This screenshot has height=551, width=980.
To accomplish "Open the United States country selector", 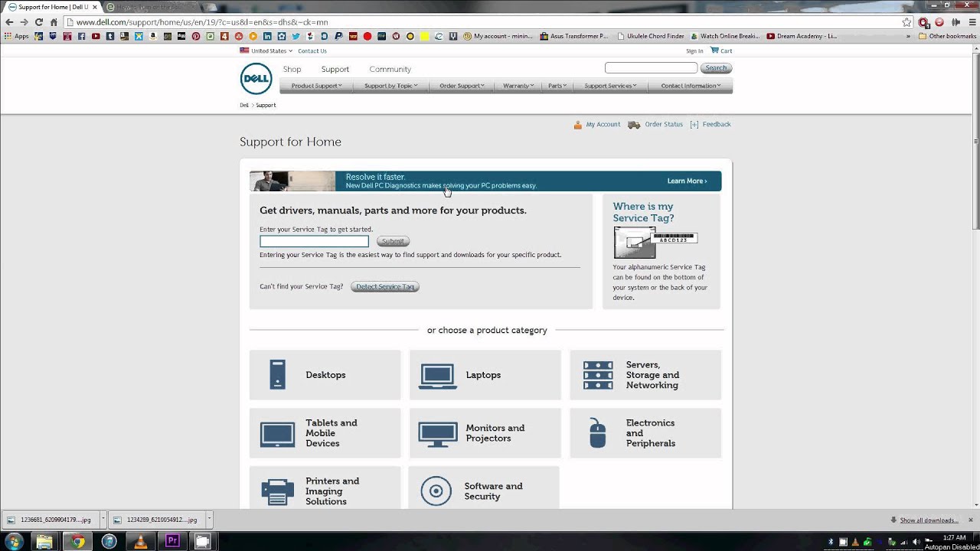I will pos(266,51).
